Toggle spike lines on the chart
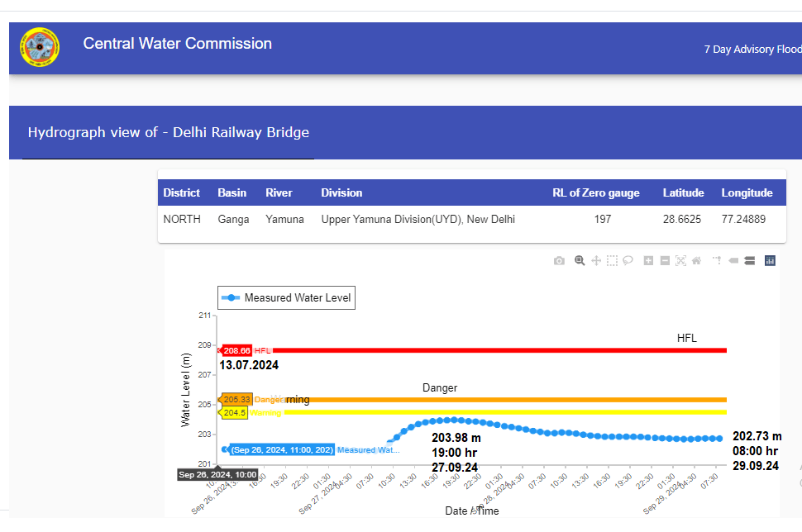Screen dimensions: 802x532 (717, 261)
